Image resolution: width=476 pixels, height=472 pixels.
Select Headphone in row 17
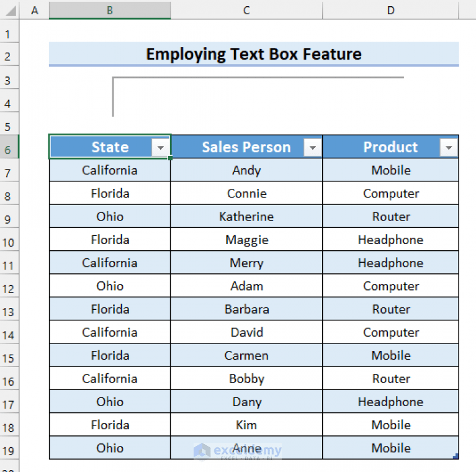(391, 402)
